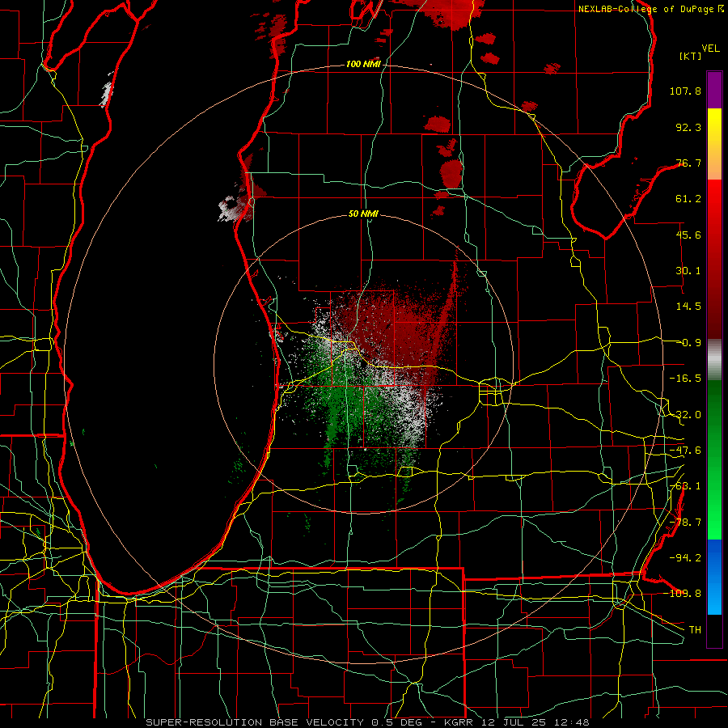The height and width of the screenshot is (728, 728).
Task: Click the 45.6 velocity scale value
Action: [688, 235]
